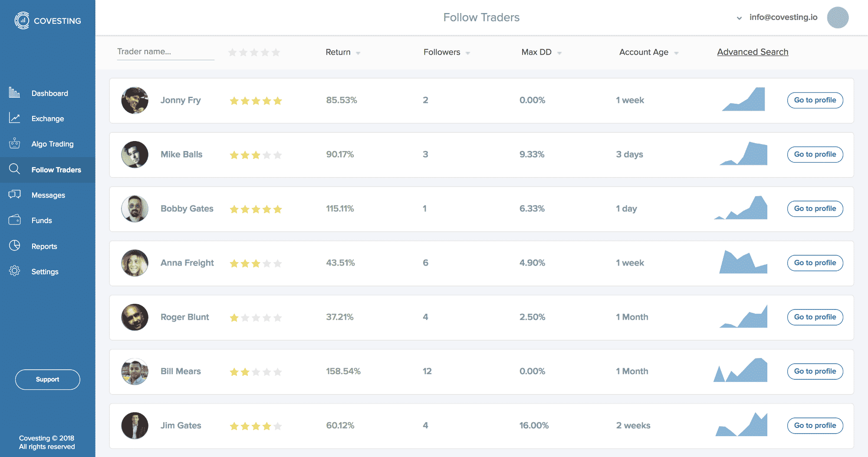Viewport: 868px width, 457px height.
Task: Click the Reports pie chart icon
Action: pos(14,246)
